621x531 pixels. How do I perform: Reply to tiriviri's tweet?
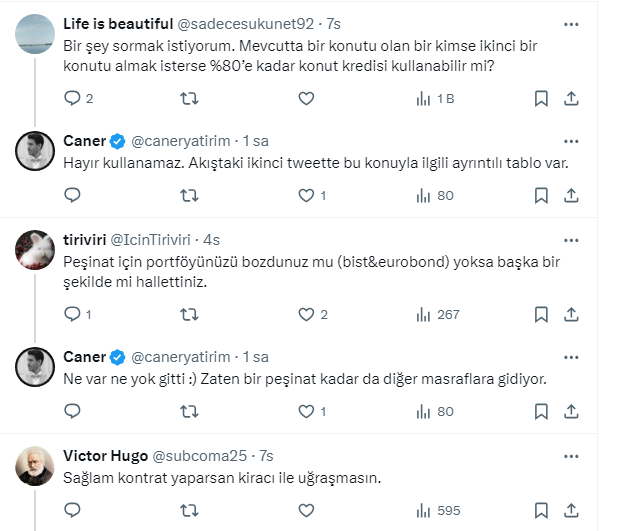point(72,314)
